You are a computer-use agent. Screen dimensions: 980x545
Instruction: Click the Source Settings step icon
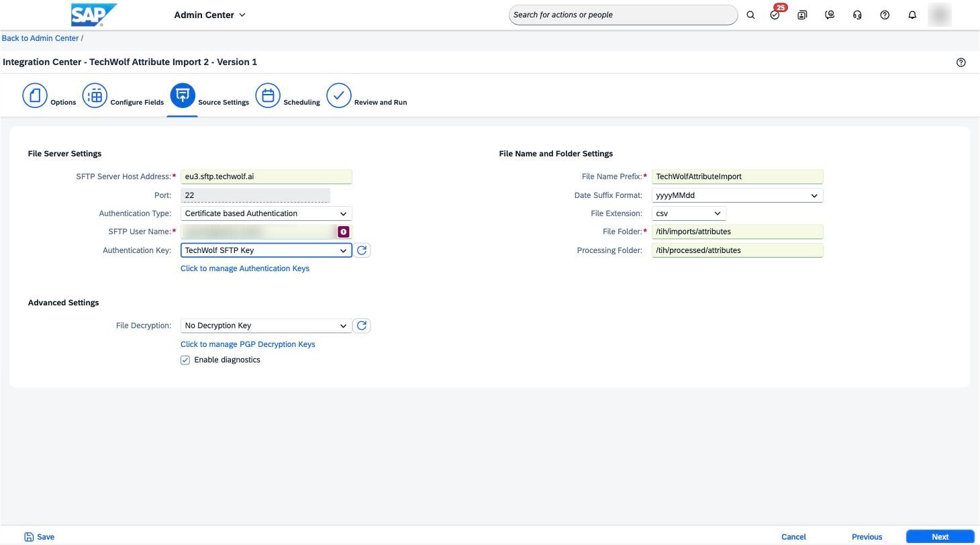pyautogui.click(x=183, y=95)
